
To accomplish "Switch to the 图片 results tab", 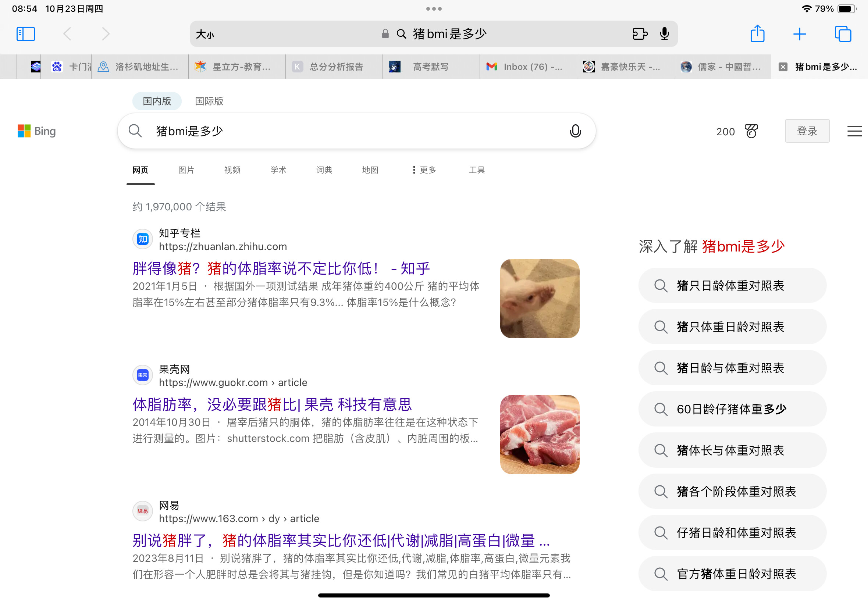I will coord(186,170).
